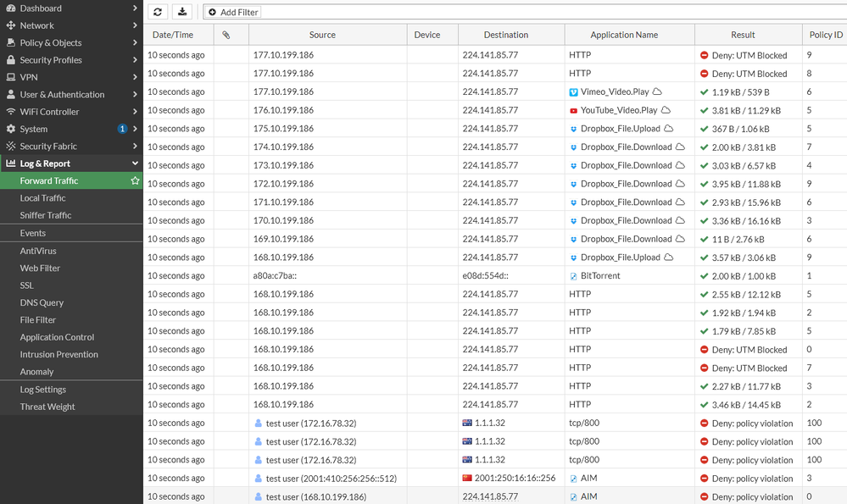
Task: Click the BitTorrent application icon
Action: tap(574, 276)
